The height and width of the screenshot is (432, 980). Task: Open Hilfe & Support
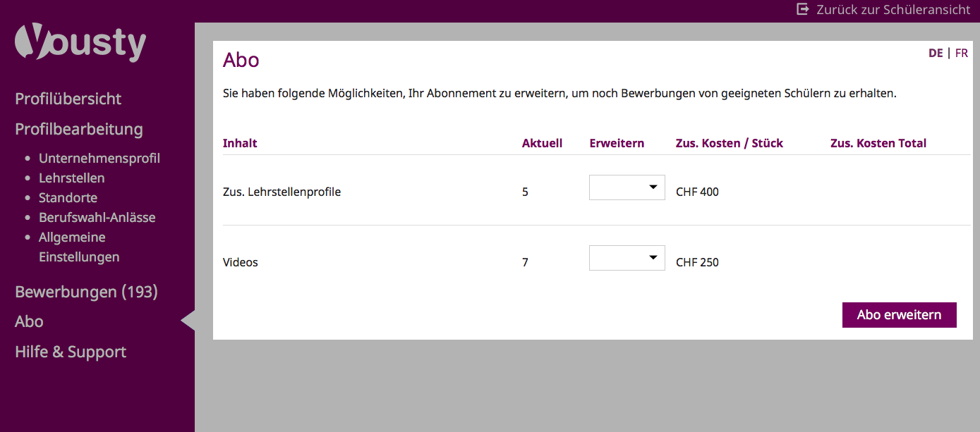click(x=71, y=352)
